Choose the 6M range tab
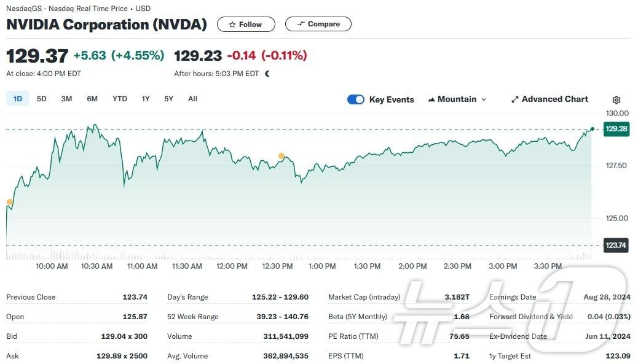 [x=92, y=99]
